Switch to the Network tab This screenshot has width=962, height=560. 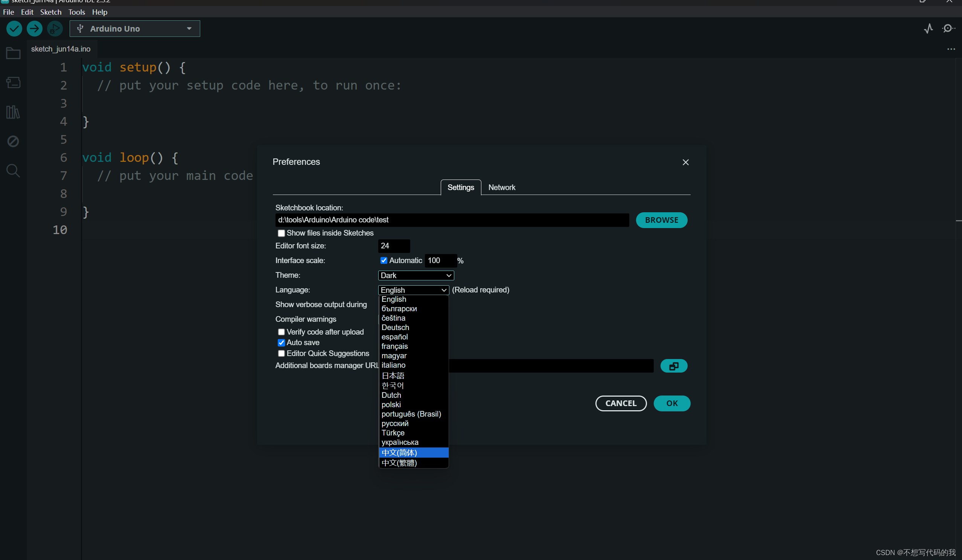tap(502, 187)
